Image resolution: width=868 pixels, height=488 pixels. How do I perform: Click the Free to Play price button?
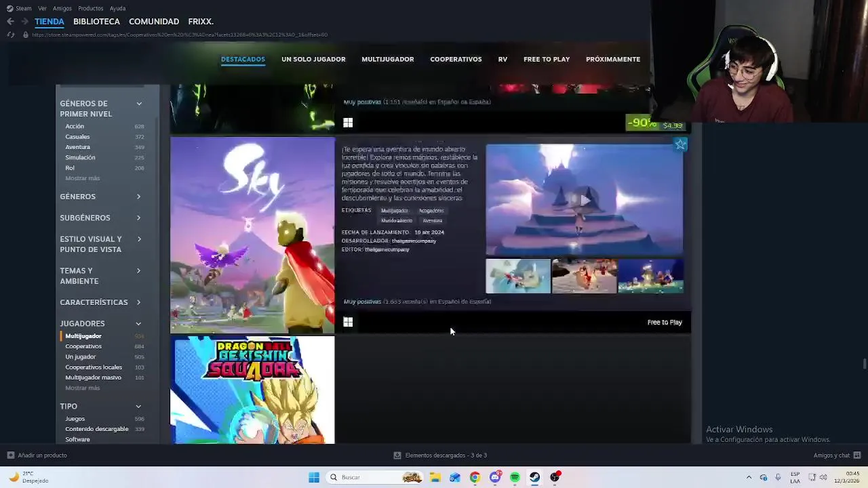point(665,323)
